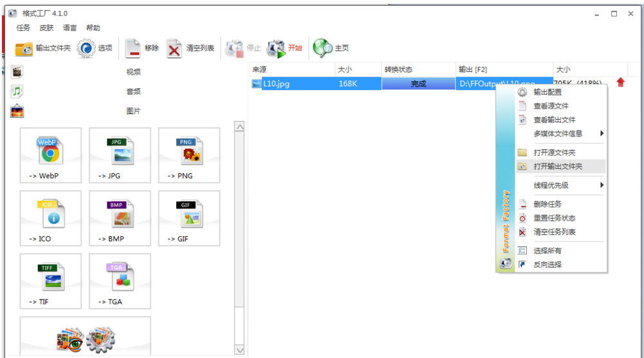The height and width of the screenshot is (358, 644).
Task: Expand the 视频 video category
Action: point(133,72)
